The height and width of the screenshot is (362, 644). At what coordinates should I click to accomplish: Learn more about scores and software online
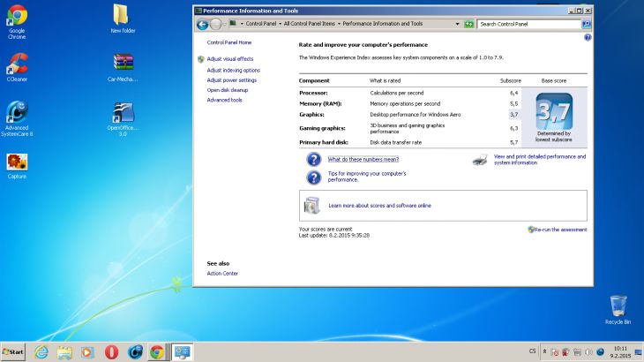tap(379, 206)
